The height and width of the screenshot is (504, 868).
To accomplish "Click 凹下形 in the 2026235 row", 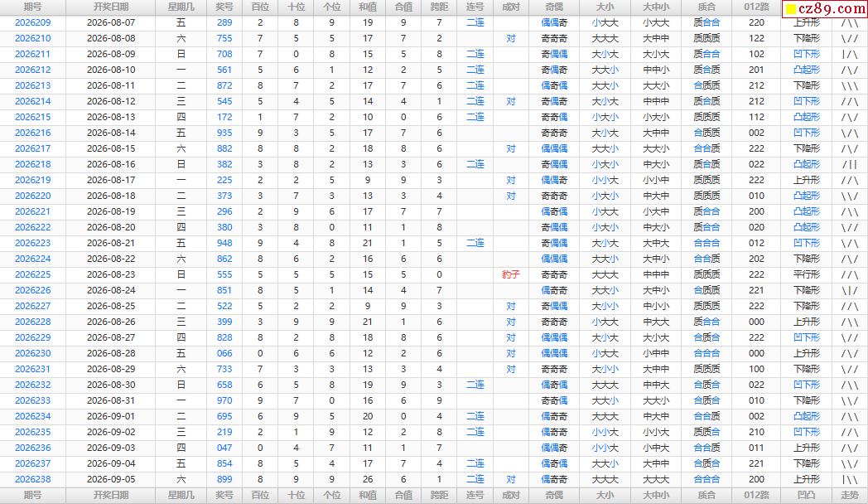I will (x=807, y=433).
